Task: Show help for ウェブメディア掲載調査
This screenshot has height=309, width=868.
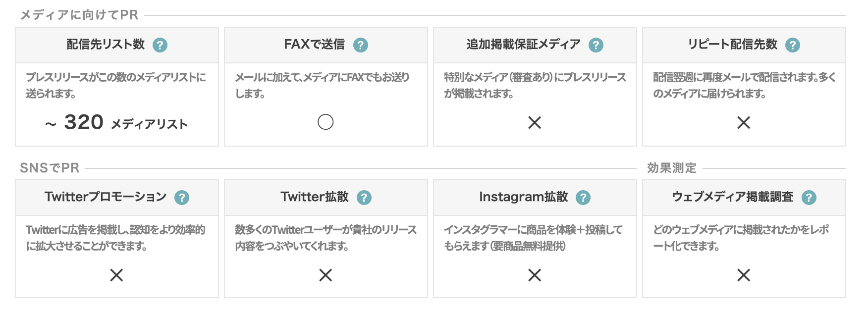Action: 809,198
